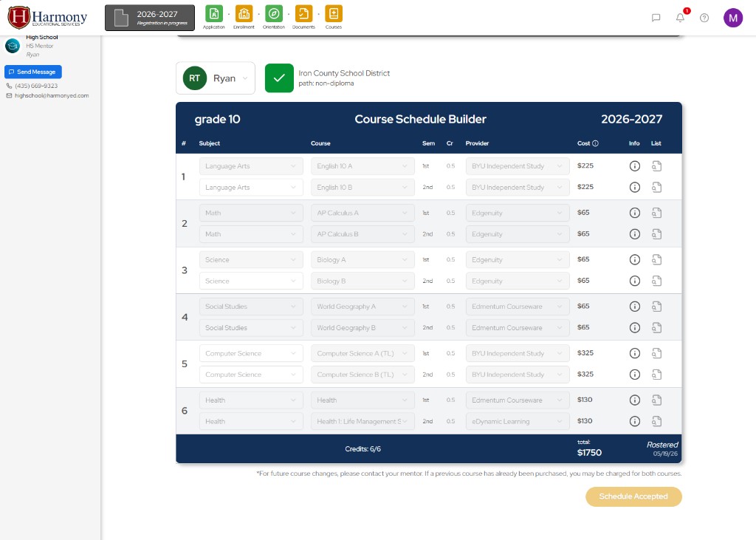Click the HS Mentor avatar image

click(x=13, y=46)
